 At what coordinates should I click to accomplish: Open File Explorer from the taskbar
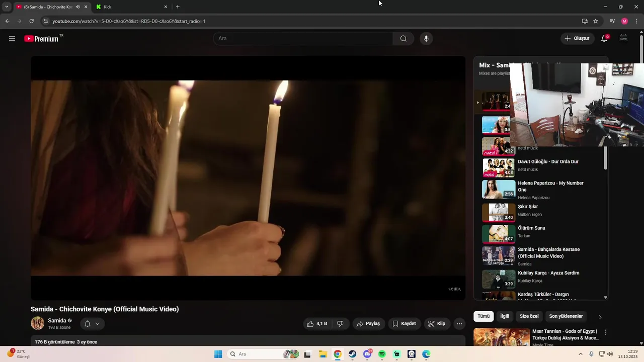323,354
